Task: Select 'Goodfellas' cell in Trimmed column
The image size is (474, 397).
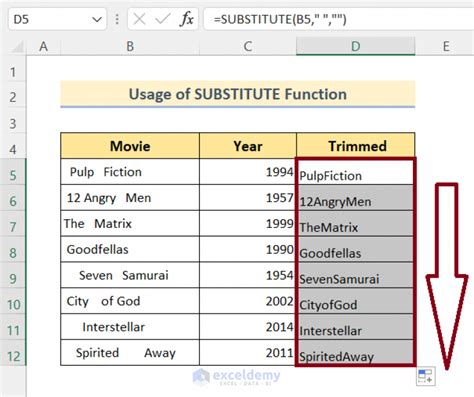Action: click(356, 249)
